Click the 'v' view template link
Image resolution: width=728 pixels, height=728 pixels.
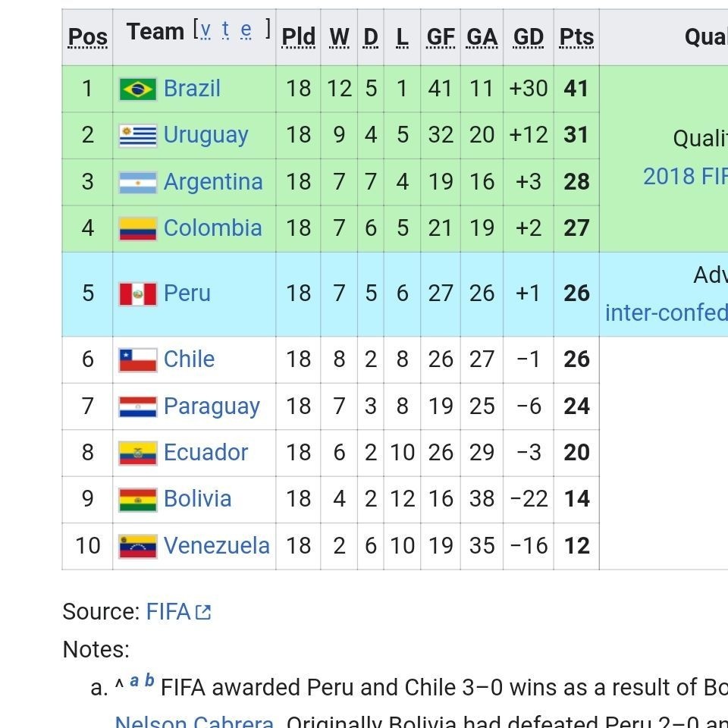(x=206, y=30)
